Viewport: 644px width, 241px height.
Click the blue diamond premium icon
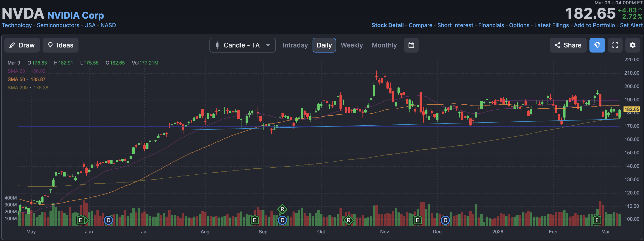597,45
